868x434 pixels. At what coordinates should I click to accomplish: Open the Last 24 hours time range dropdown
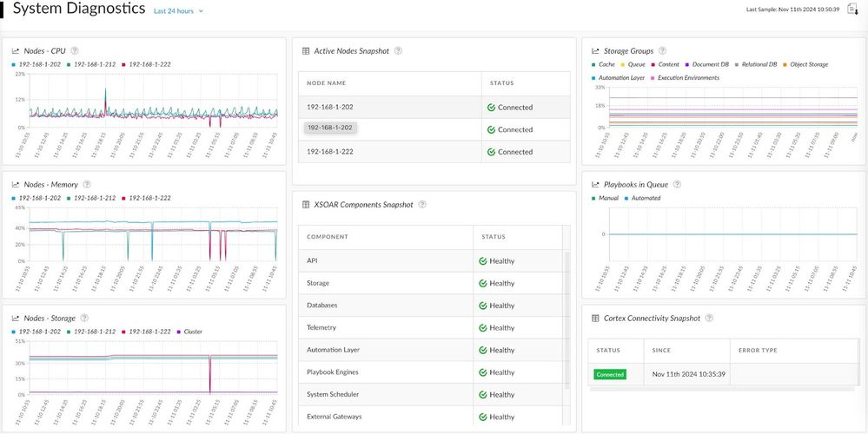[173, 11]
